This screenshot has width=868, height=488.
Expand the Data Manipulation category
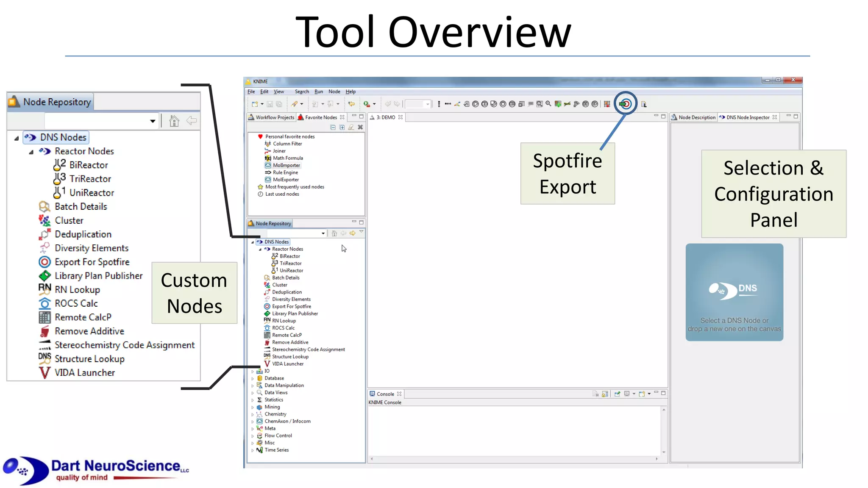click(x=253, y=386)
